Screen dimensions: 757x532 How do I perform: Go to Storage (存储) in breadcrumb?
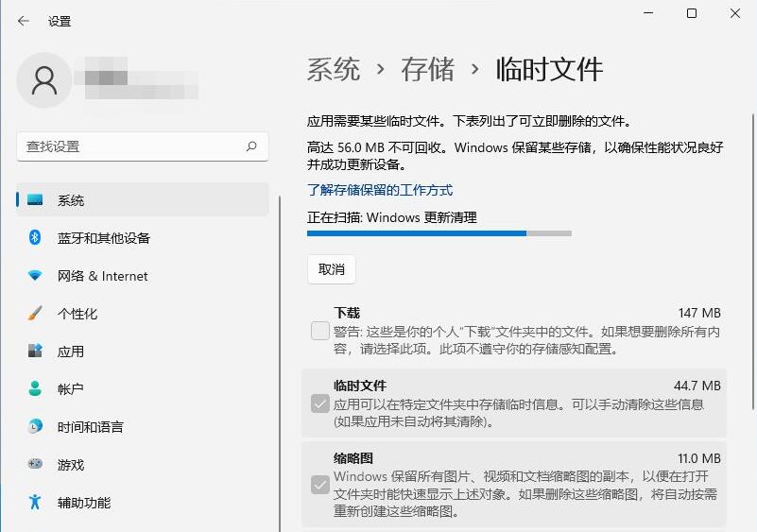[x=427, y=69]
